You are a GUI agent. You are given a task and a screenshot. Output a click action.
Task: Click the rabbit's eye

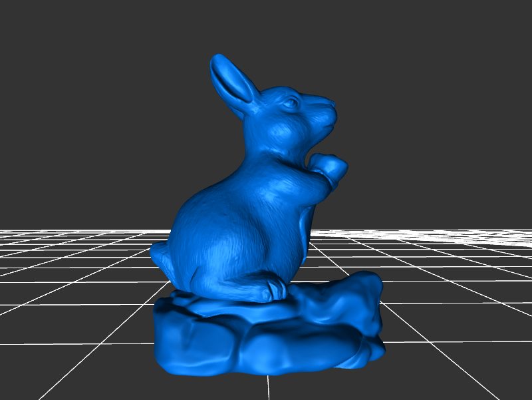291,103
